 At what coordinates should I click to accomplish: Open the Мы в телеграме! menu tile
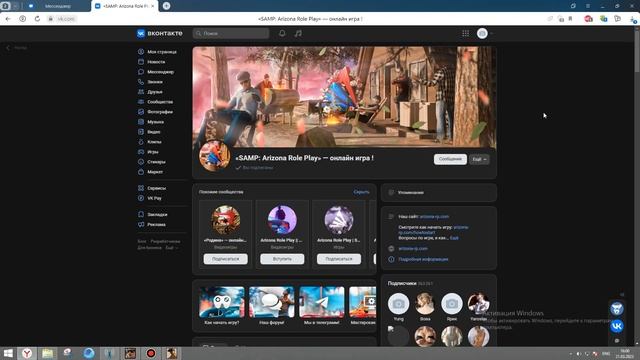tap(322, 306)
